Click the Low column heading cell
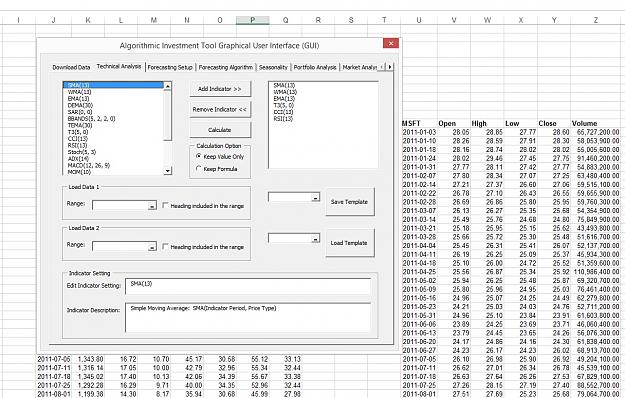This screenshot has height=398, width=625. (521, 124)
